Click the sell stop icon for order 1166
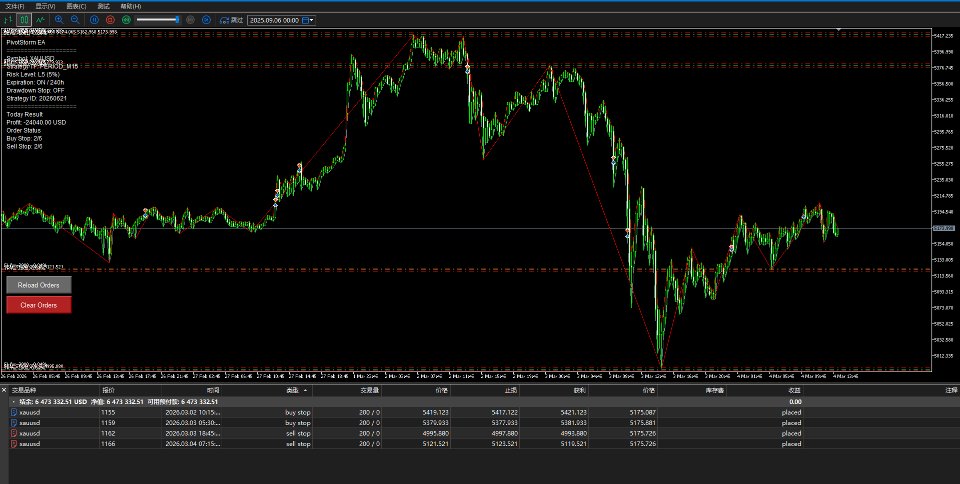960x484 pixels. click(14, 444)
